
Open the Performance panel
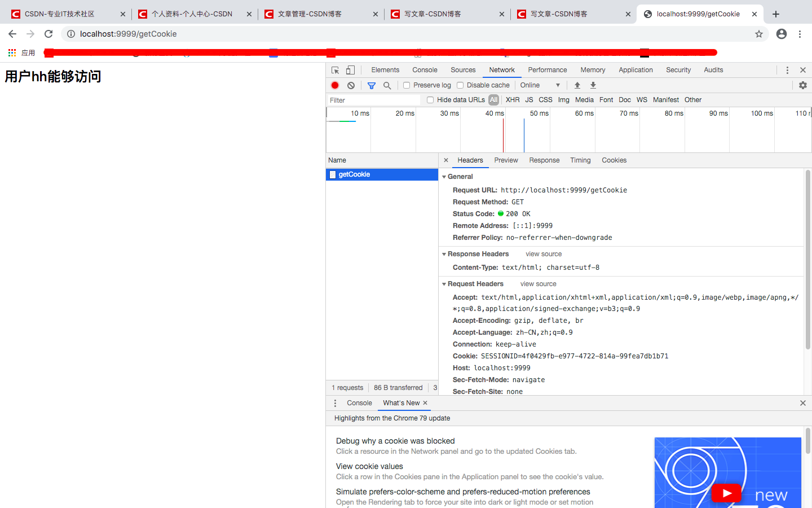pos(547,70)
